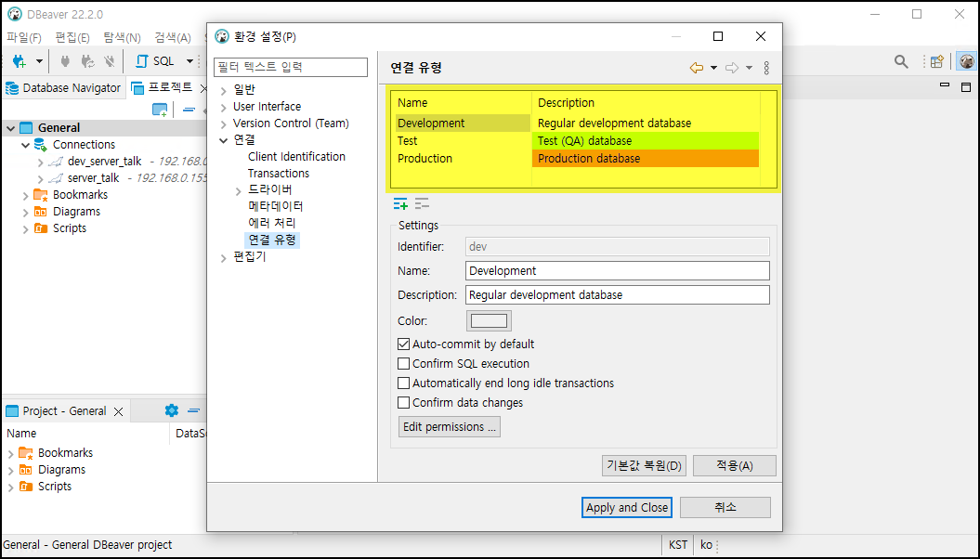Expand the 드라이버 preferences node

[238, 190]
